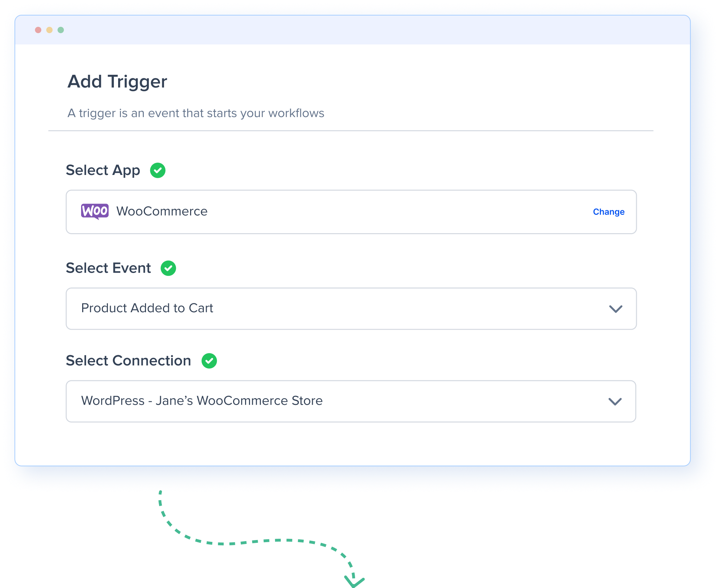Click the Change link for the app
719x588 pixels.
[x=609, y=212]
